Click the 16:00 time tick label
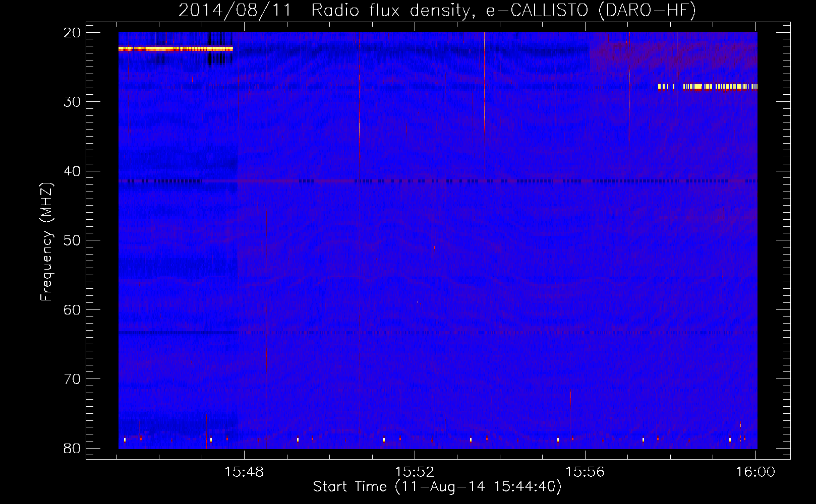The image size is (816, 504). pyautogui.click(x=755, y=472)
